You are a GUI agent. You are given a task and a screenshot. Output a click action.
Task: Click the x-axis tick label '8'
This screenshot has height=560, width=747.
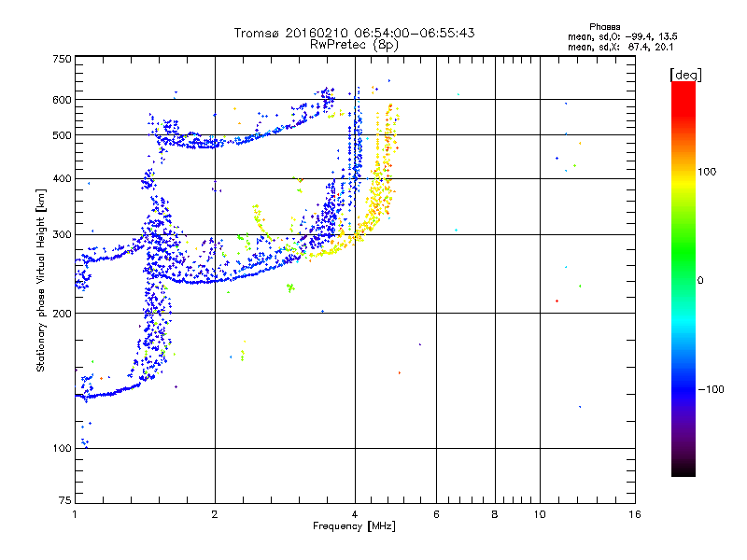pyautogui.click(x=495, y=514)
